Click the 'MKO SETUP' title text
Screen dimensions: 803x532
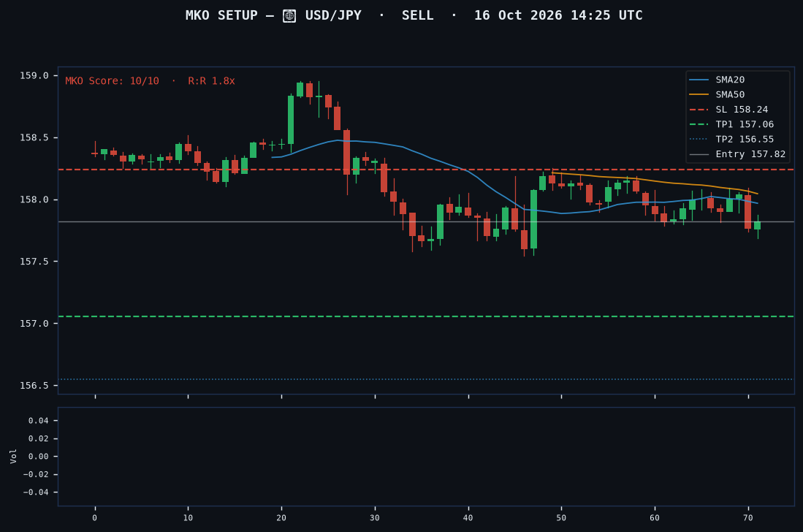221,15
